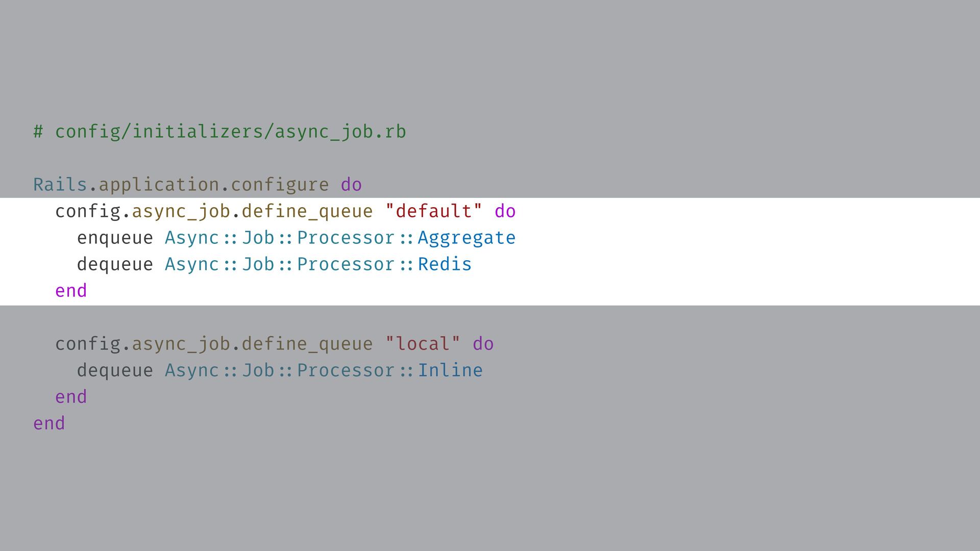Click the "local" string literal

(x=422, y=344)
